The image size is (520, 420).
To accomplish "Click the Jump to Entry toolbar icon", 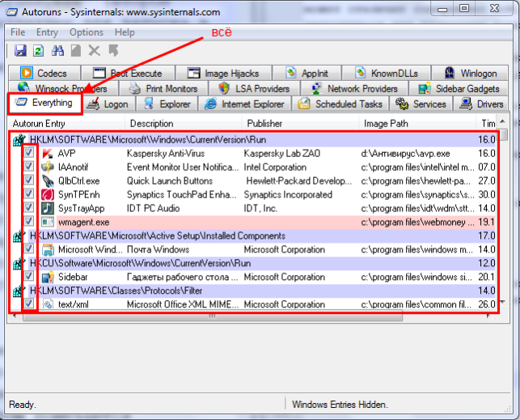I will pyautogui.click(x=114, y=50).
